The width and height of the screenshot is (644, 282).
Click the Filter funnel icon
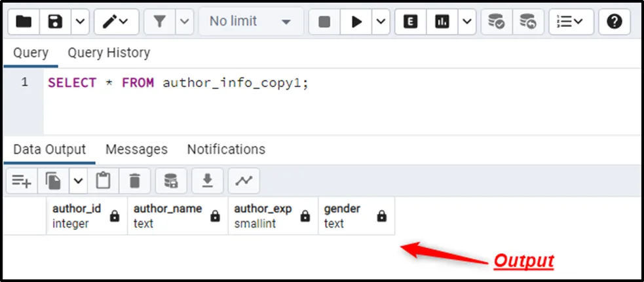(159, 22)
